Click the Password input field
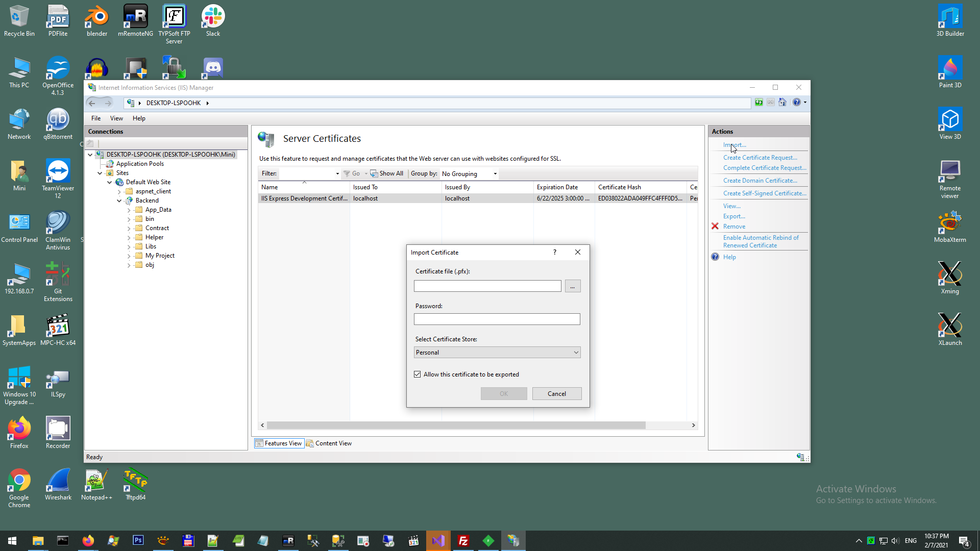 [497, 319]
